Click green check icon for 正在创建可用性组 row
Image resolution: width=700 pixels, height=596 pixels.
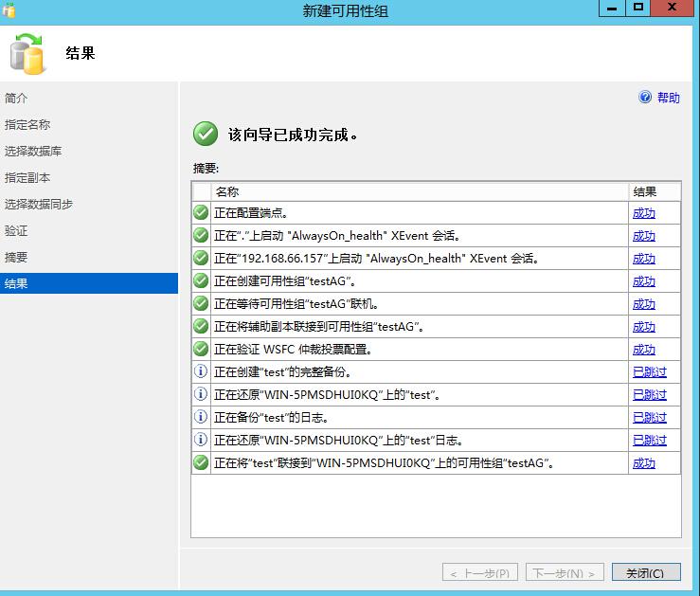point(201,280)
